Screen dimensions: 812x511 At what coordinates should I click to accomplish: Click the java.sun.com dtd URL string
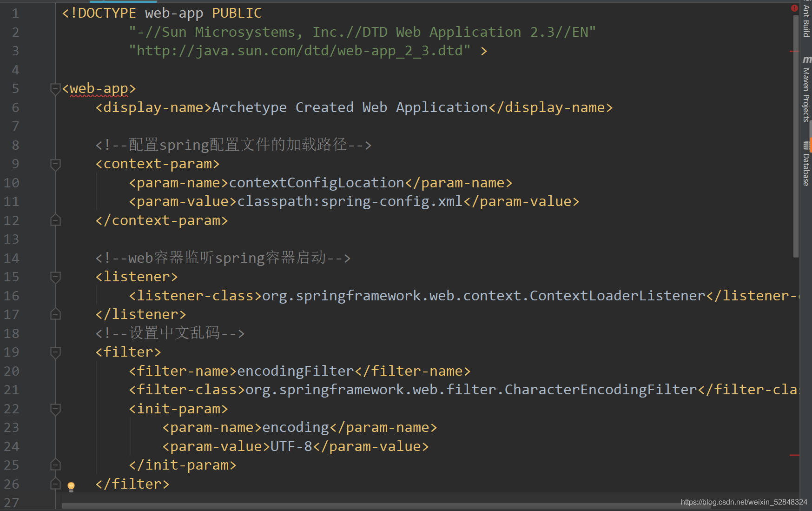pos(300,51)
